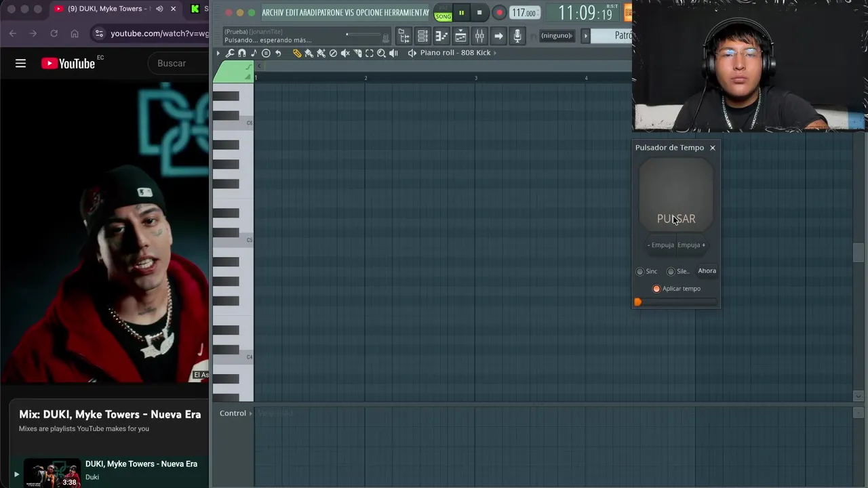The image size is (868, 488).
Task: Open the Patró pattern selector
Action: (612, 35)
